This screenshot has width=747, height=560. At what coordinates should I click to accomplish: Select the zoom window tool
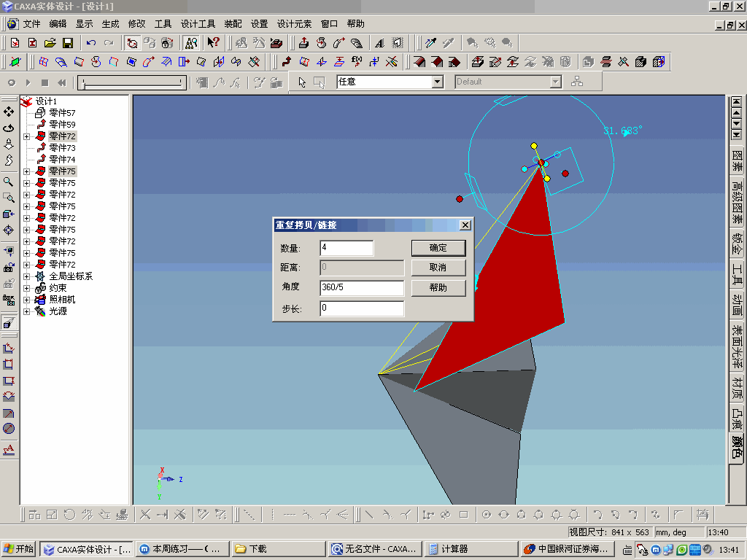(x=9, y=197)
